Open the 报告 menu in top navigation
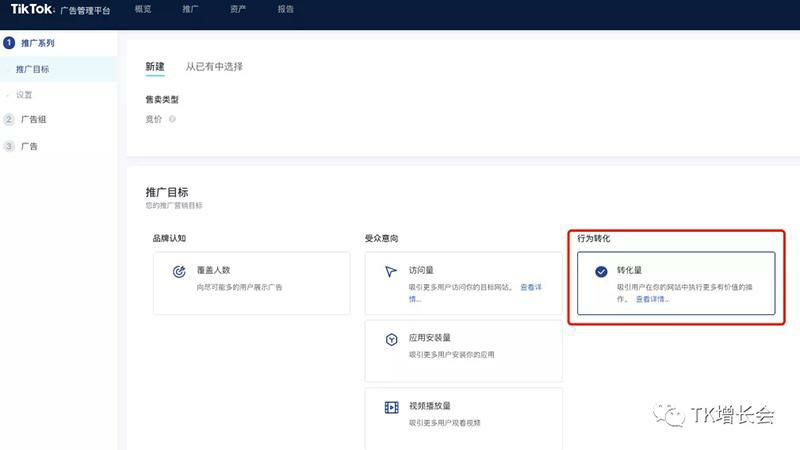This screenshot has height=450, width=800. 286,10
